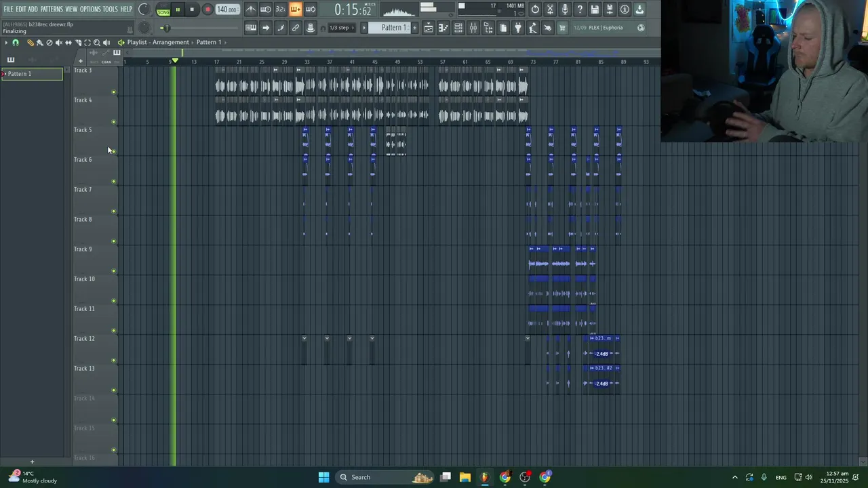The image size is (868, 488).
Task: Open the Channel rack
Action: (458, 28)
